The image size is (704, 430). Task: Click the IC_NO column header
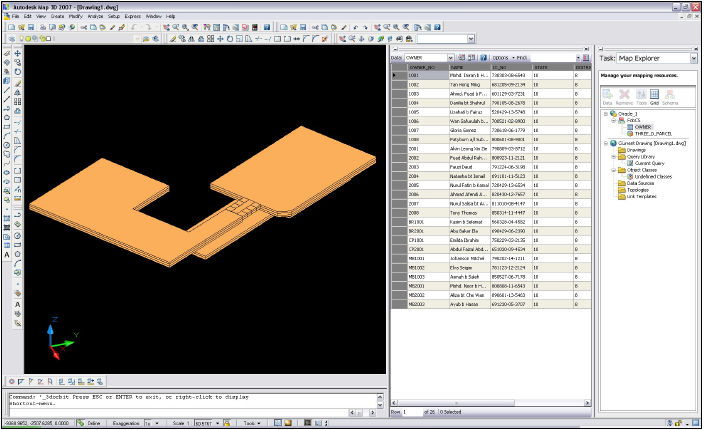click(511, 67)
